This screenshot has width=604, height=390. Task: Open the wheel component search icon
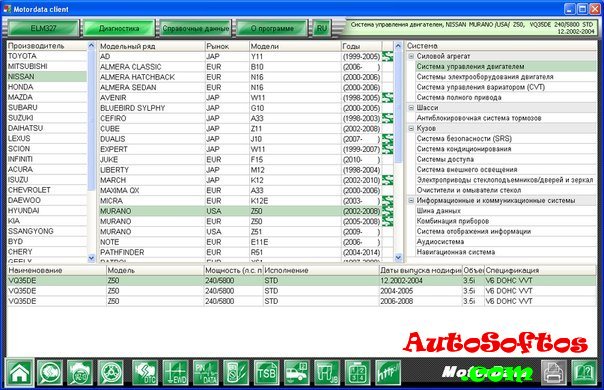tap(111, 372)
